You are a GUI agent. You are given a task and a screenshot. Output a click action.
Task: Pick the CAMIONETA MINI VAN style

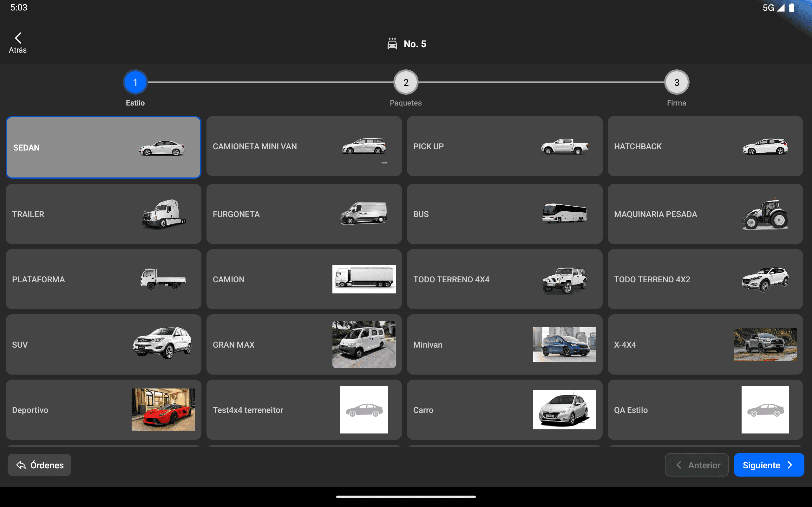click(304, 146)
